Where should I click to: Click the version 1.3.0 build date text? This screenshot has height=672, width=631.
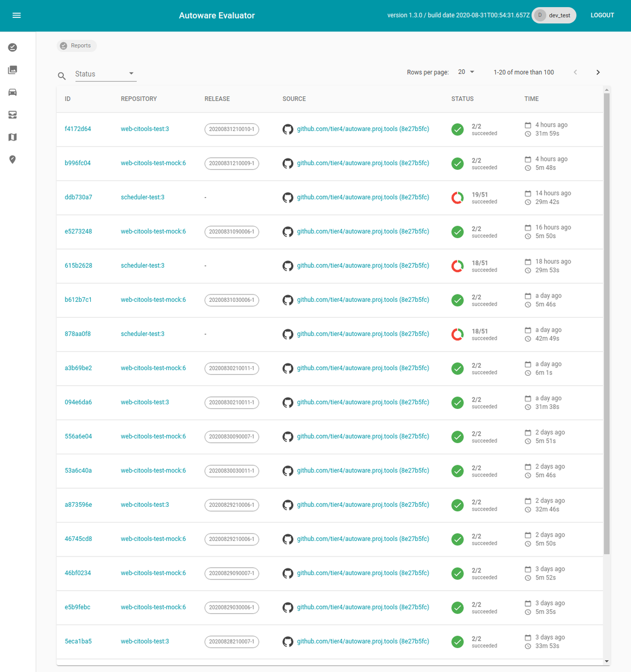pos(458,15)
